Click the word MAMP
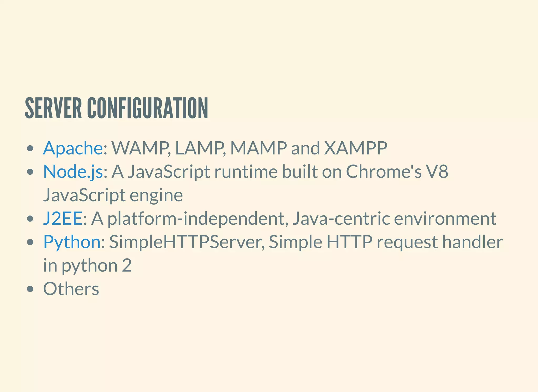 [258, 148]
